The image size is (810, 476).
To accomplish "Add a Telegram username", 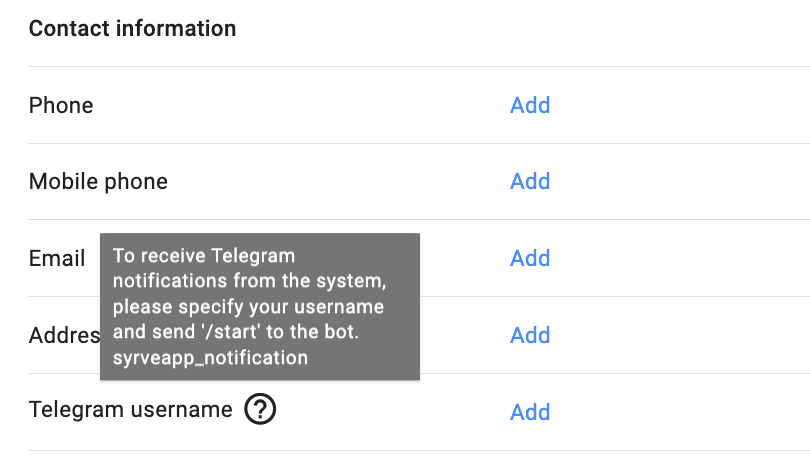I will coord(530,412).
